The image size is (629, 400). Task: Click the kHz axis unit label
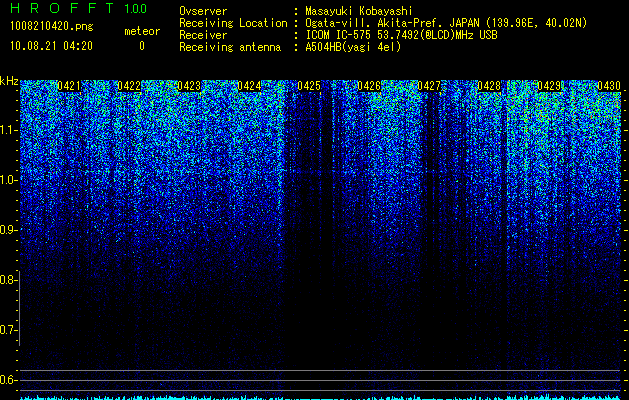[x=9, y=81]
